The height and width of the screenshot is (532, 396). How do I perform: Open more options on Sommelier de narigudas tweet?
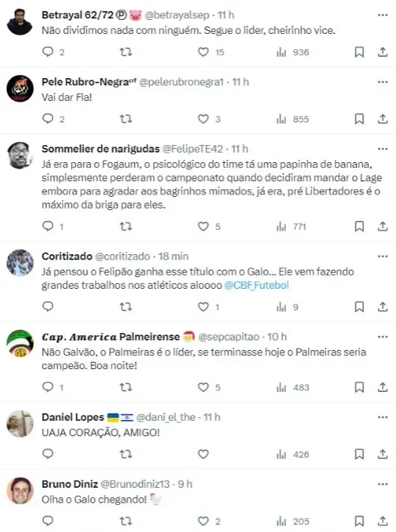tap(383, 149)
